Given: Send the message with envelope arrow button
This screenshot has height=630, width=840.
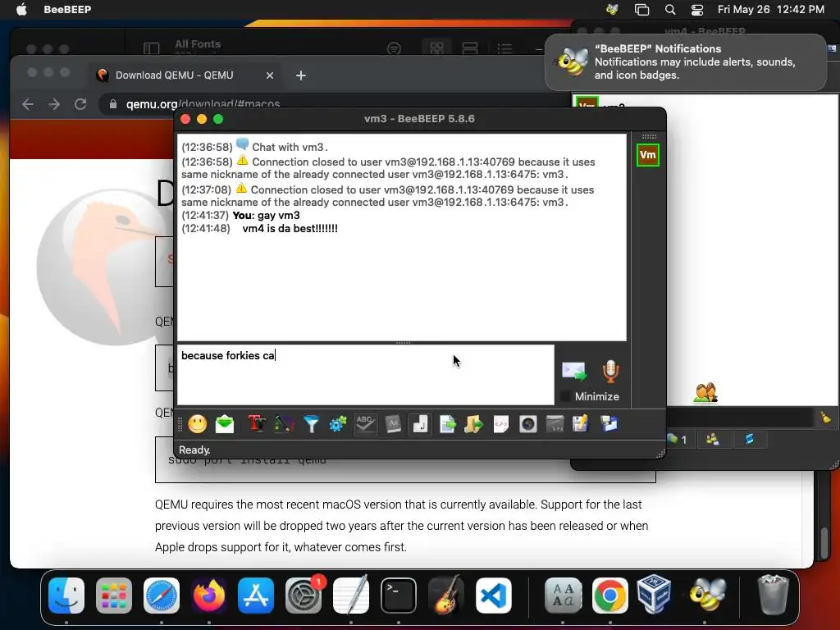Looking at the screenshot, I should click(x=573, y=372).
